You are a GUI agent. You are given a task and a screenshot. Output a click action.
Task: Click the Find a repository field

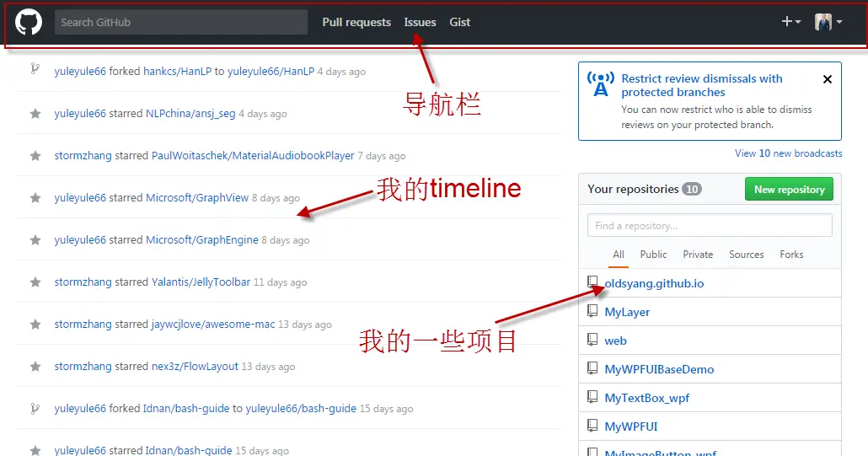pyautogui.click(x=710, y=226)
